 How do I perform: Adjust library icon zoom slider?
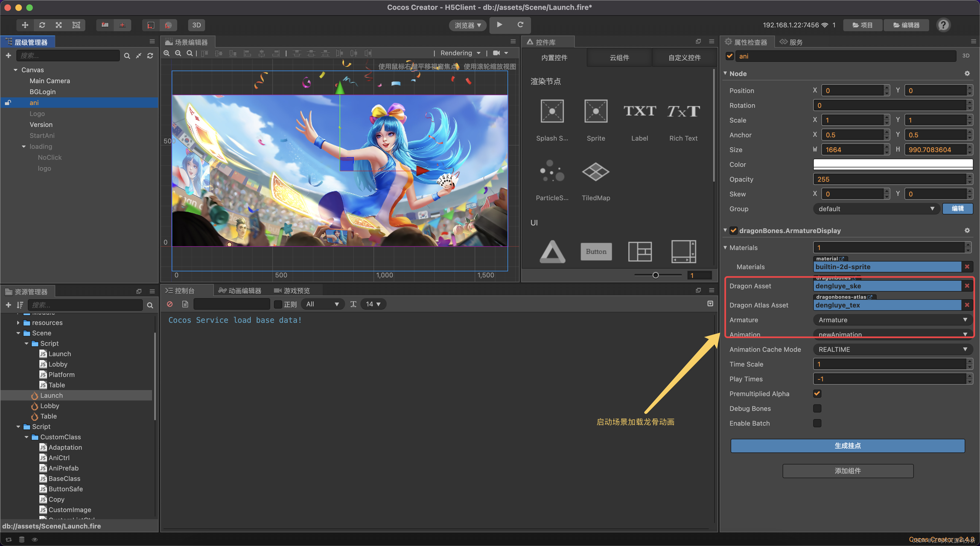tap(655, 275)
